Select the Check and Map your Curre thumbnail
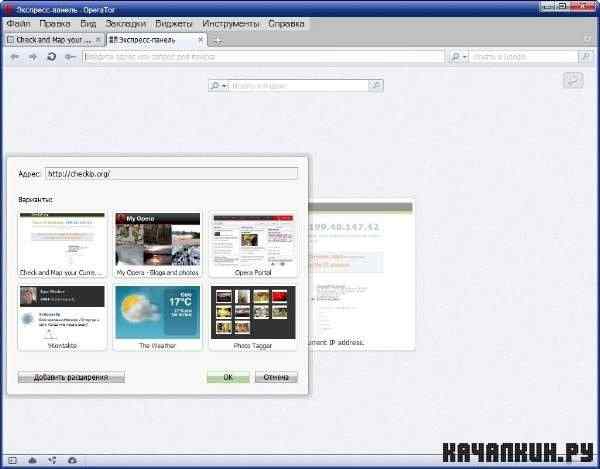This screenshot has width=600, height=469. (x=62, y=244)
